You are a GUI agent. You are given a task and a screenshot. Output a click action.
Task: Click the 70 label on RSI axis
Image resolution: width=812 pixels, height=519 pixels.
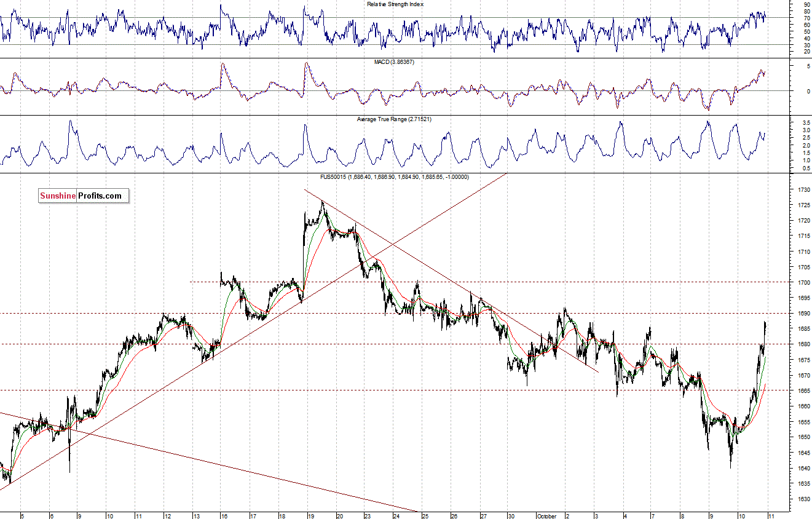coord(806,18)
